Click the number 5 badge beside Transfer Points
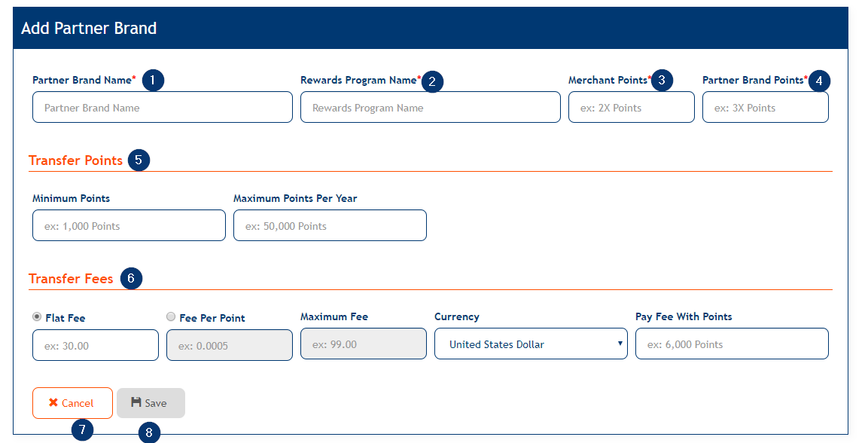Viewport: 868px width, 443px height. pyautogui.click(x=139, y=160)
